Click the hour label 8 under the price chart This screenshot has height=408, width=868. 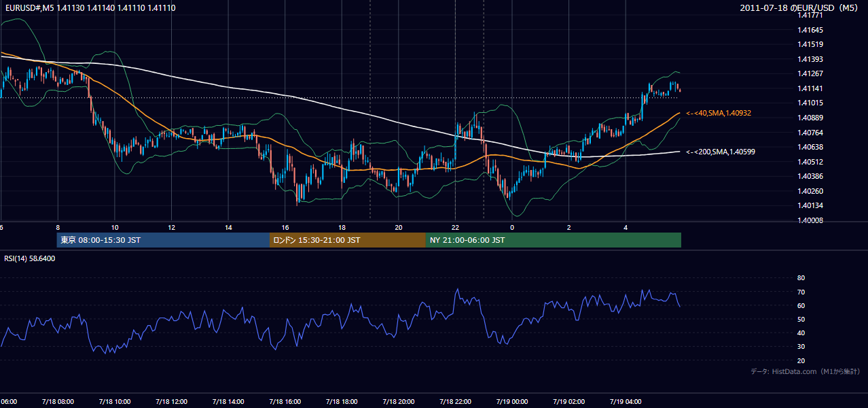pyautogui.click(x=58, y=227)
